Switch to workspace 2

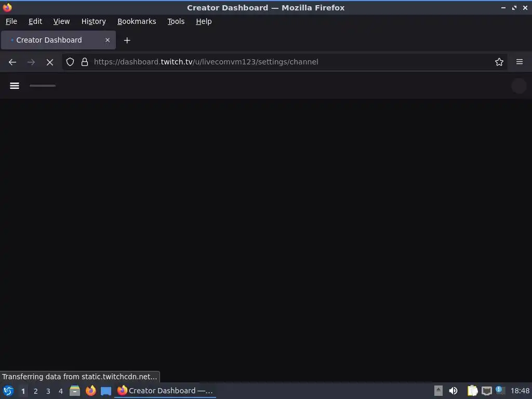(x=36, y=391)
